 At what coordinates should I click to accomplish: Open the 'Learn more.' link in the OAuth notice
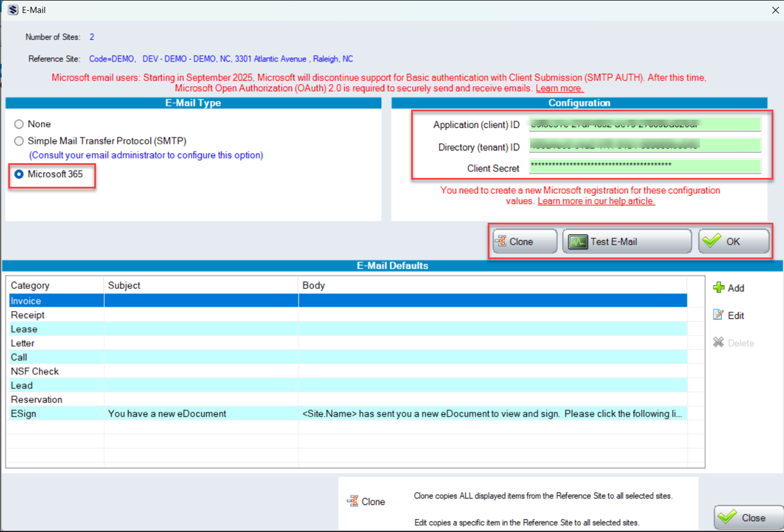click(560, 88)
